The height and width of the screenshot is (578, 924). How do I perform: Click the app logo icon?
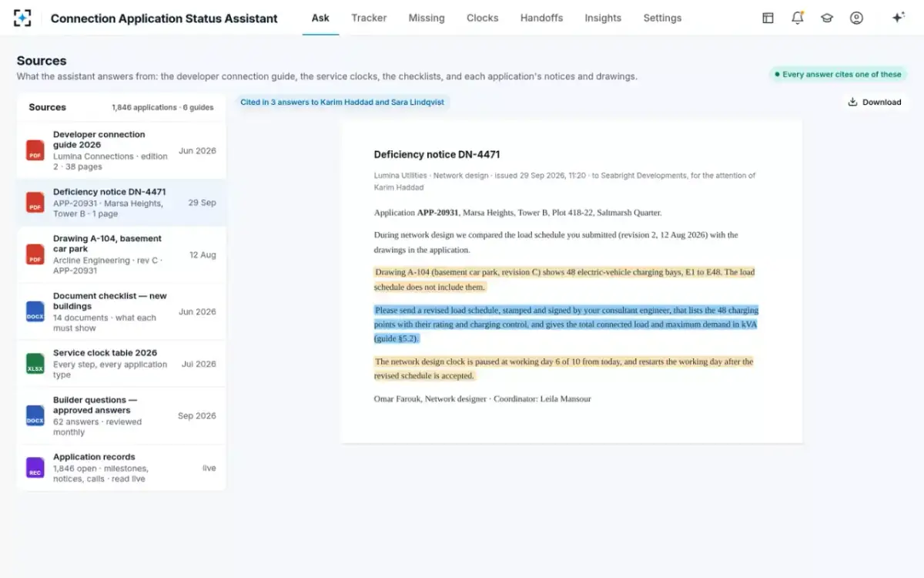click(x=23, y=18)
